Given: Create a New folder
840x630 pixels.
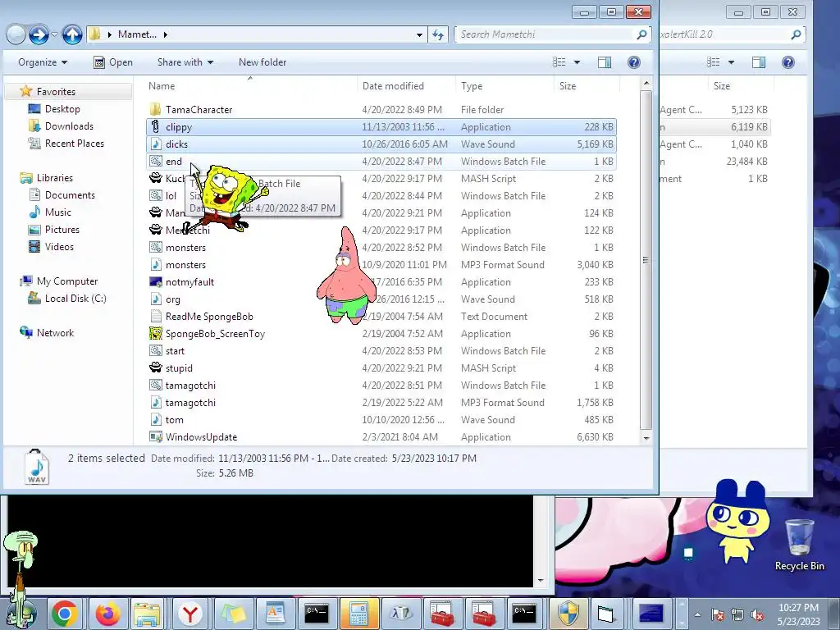Looking at the screenshot, I should 262,62.
